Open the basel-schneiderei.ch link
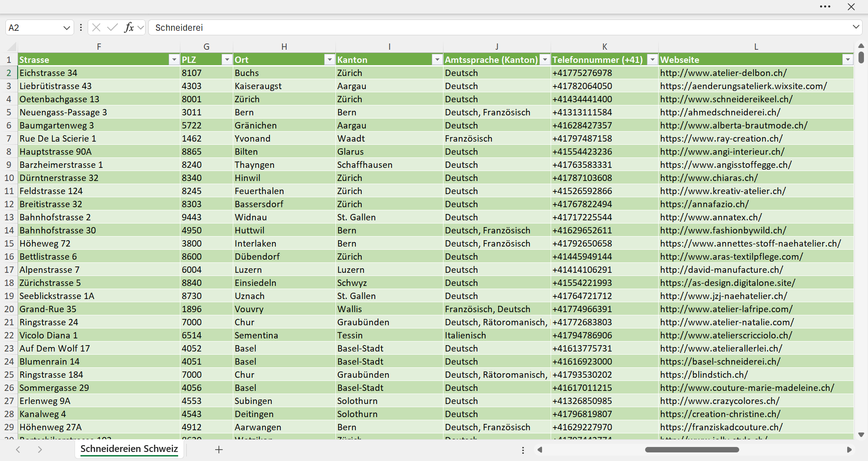 click(x=720, y=361)
